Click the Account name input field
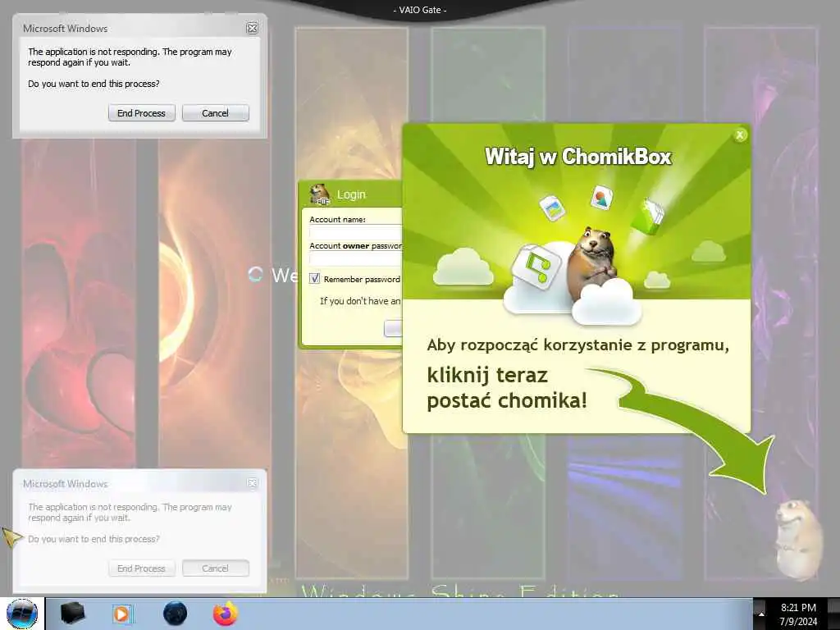This screenshot has height=630, width=840. click(356, 232)
